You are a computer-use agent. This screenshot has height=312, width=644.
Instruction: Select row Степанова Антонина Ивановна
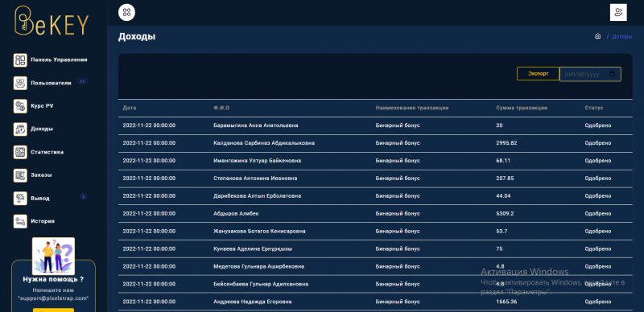[375, 179]
